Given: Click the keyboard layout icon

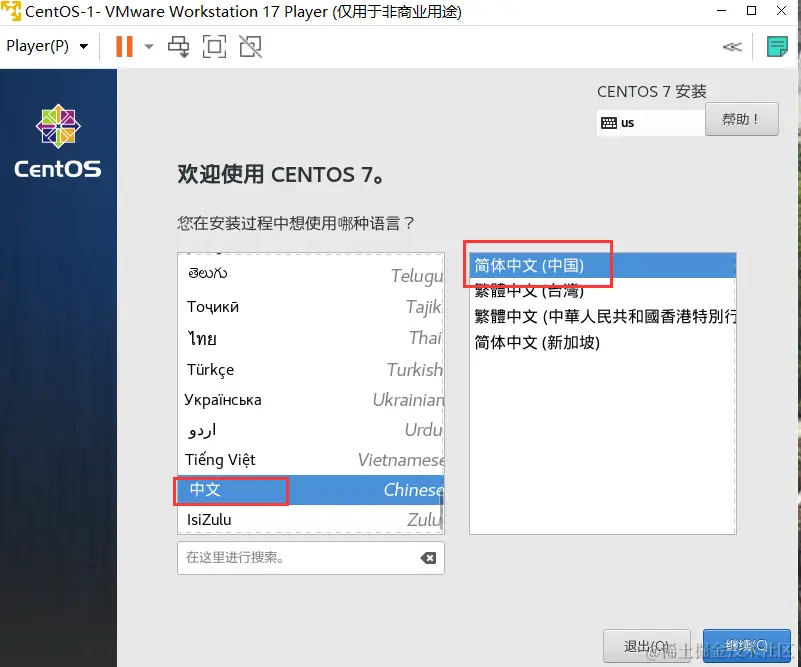Looking at the screenshot, I should coord(608,123).
